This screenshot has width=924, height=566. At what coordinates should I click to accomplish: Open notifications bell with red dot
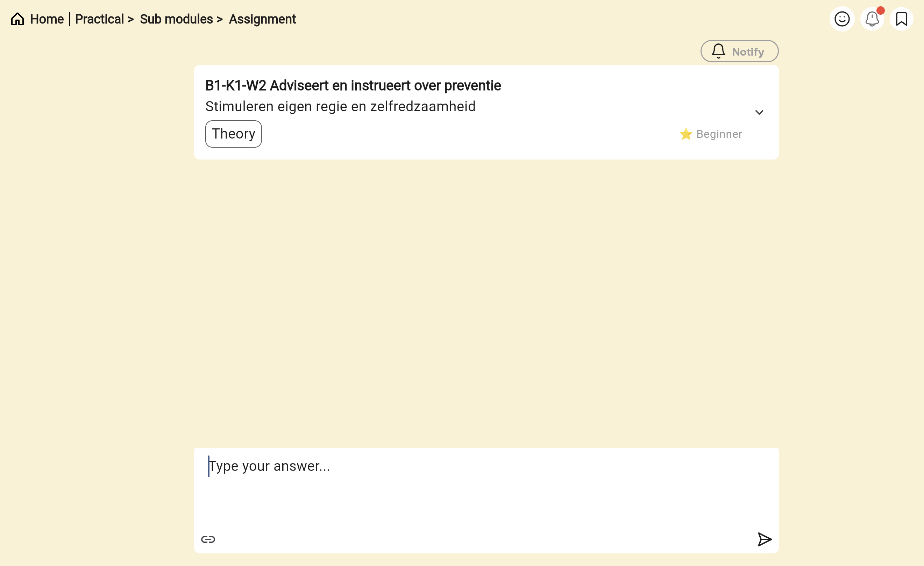tap(872, 19)
